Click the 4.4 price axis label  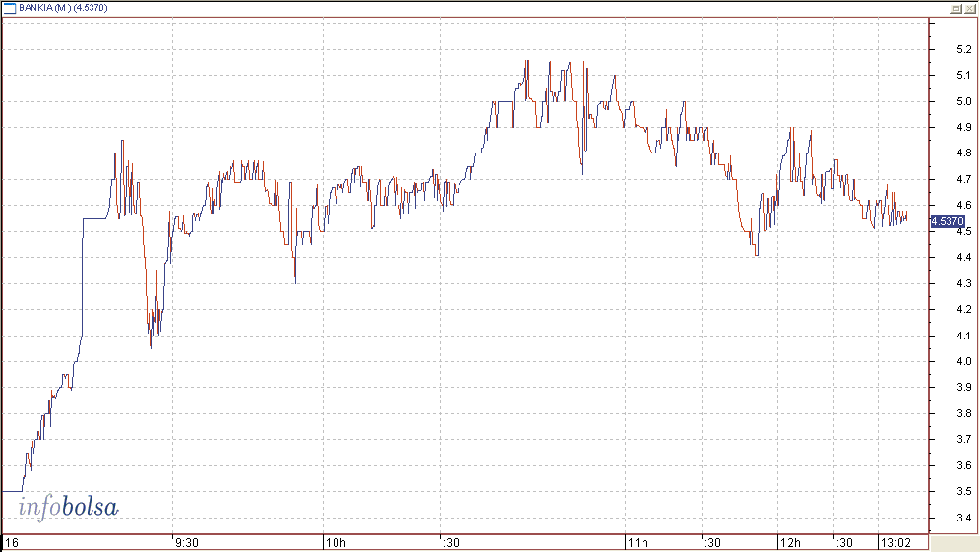click(x=963, y=257)
